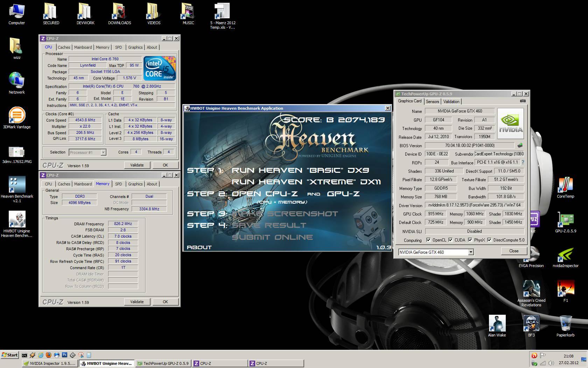
Task: Open the MUSIC folder shortcut
Action: [x=188, y=14]
